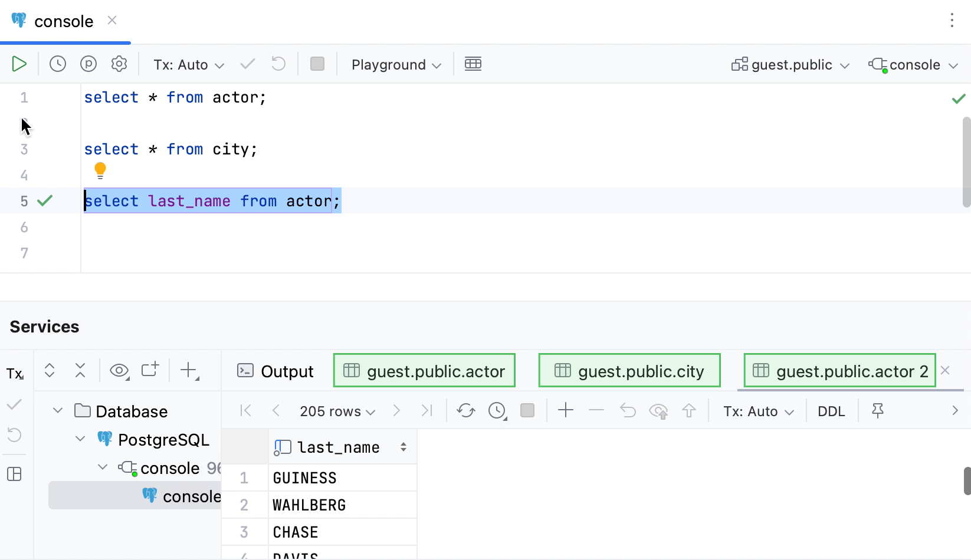Pin the actor 2 result tab
971x560 pixels.
[x=877, y=410]
